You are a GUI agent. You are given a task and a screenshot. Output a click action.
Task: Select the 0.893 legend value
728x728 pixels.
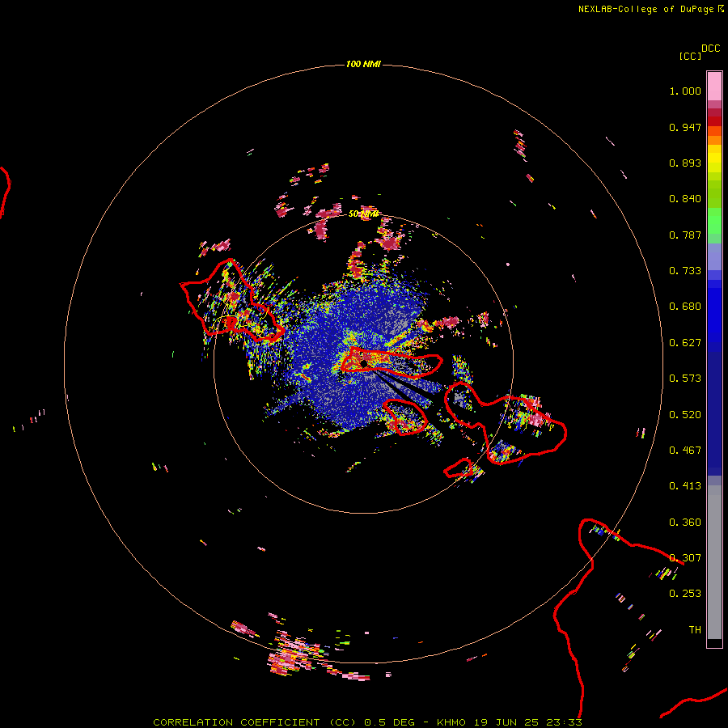[685, 163]
